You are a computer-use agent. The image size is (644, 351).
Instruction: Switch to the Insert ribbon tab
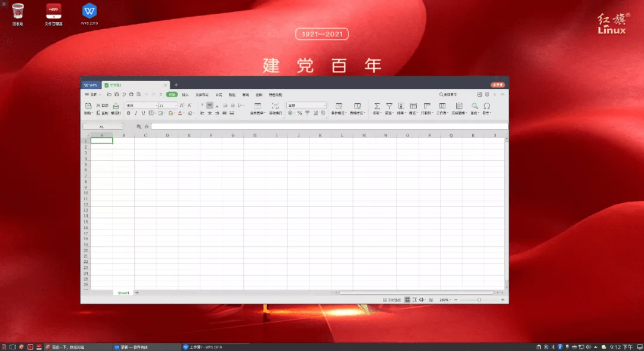point(185,94)
